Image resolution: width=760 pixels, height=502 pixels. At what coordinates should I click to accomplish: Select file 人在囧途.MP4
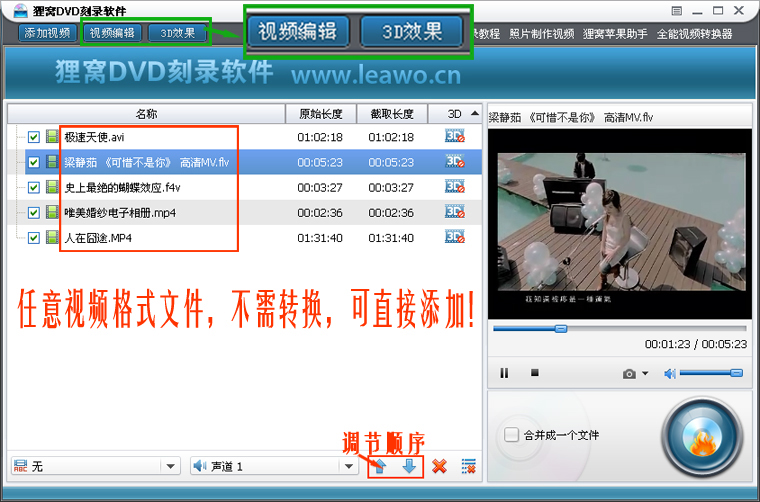point(98,238)
